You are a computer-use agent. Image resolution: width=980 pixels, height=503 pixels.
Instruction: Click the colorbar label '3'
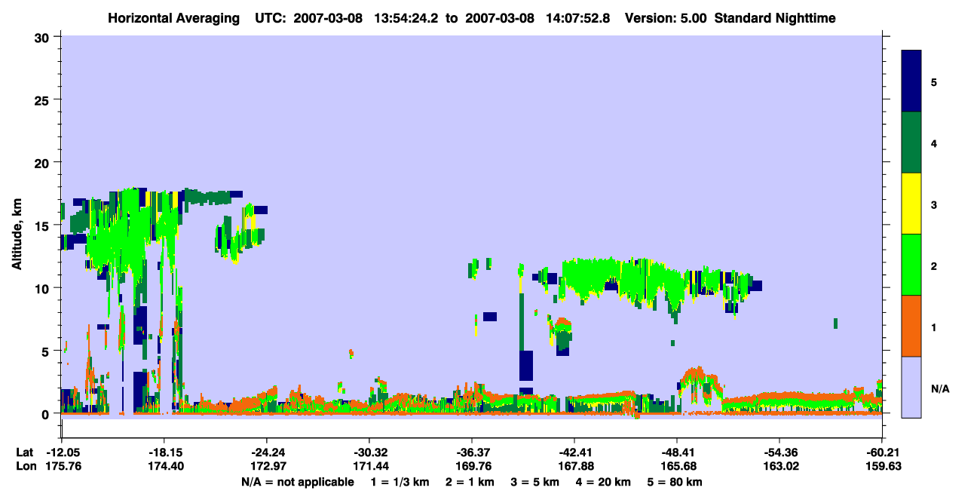[934, 204]
